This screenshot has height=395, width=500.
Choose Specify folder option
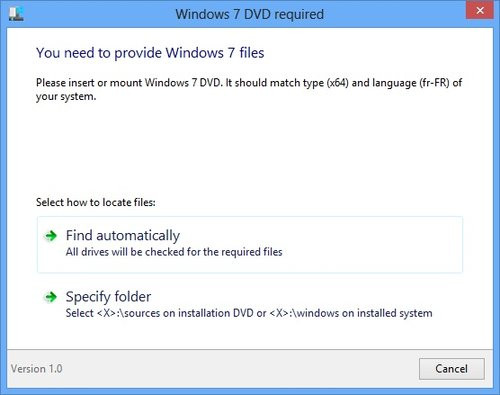250,305
